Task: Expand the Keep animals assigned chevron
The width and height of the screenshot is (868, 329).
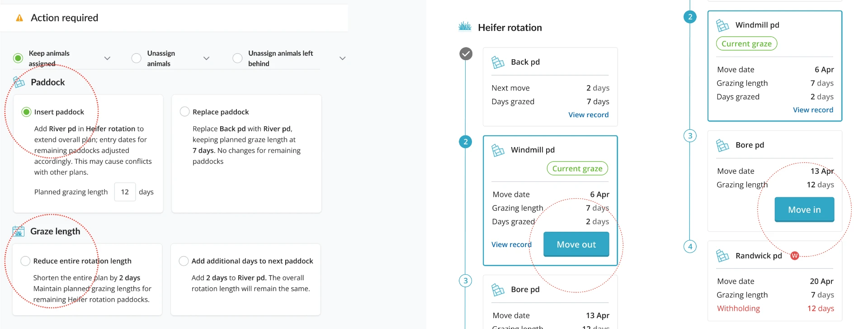Action: point(107,58)
